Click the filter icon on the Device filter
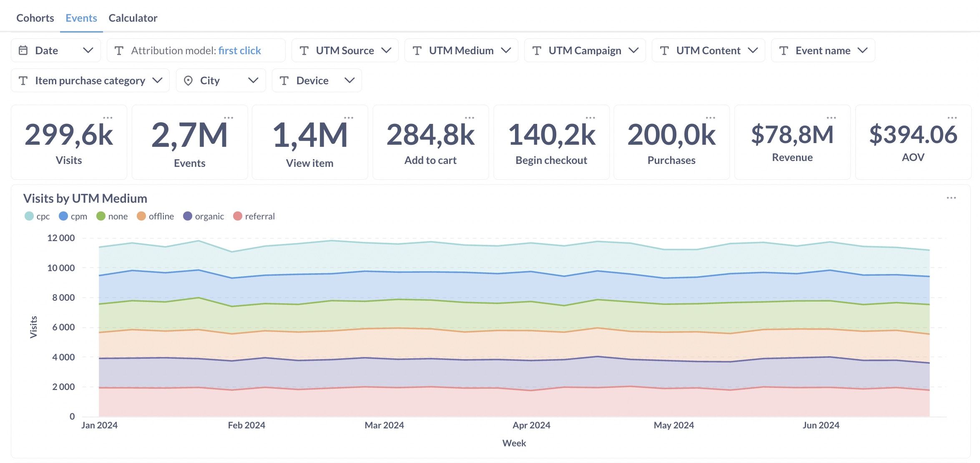This screenshot has height=463, width=980. coord(284,80)
